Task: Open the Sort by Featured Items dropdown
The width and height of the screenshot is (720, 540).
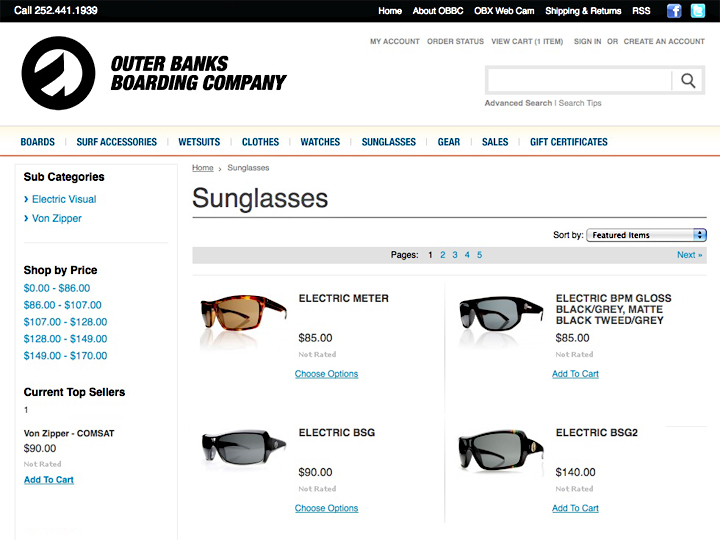Action: tap(646, 235)
